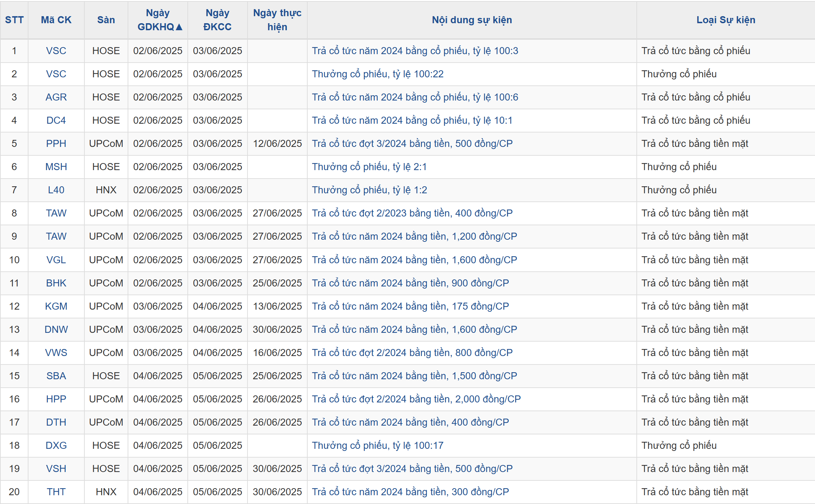Screen dimensions: 815x504
Task: Open the DTH stock code link
Action: (56, 422)
